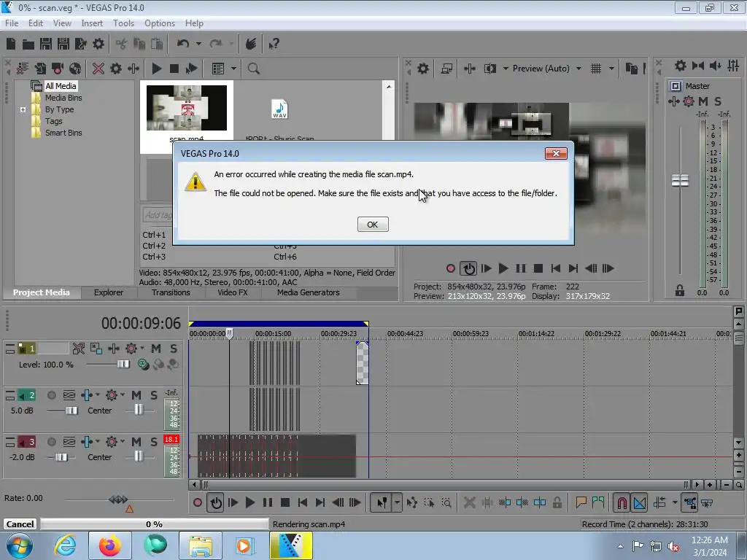The width and height of the screenshot is (747, 560).
Task: Open the Edit menu
Action: click(x=35, y=23)
